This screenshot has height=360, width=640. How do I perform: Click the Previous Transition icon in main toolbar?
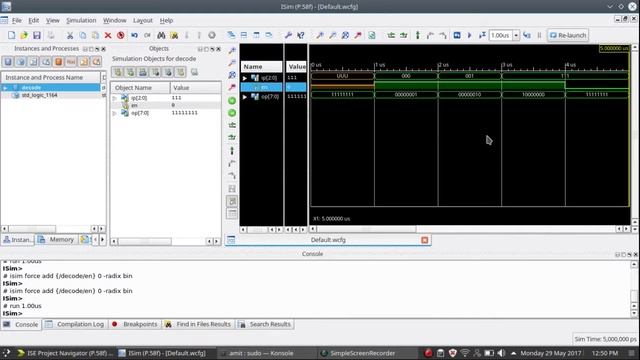[x=430, y=36]
